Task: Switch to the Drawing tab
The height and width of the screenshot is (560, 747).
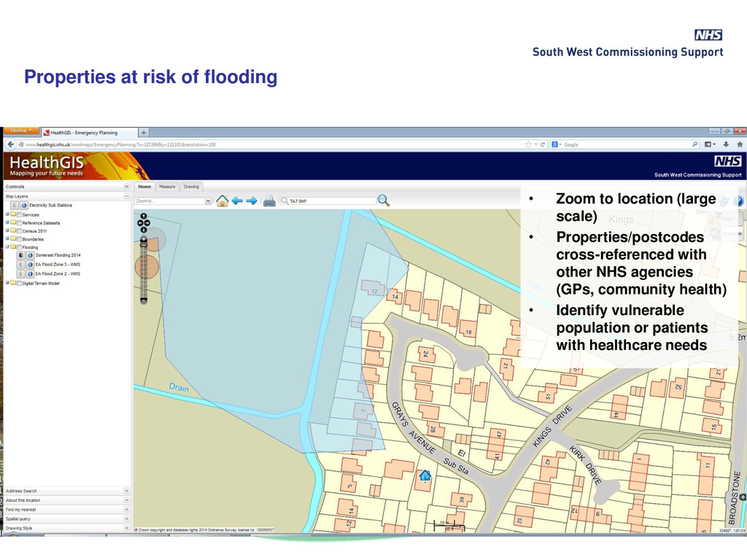Action: click(x=192, y=187)
